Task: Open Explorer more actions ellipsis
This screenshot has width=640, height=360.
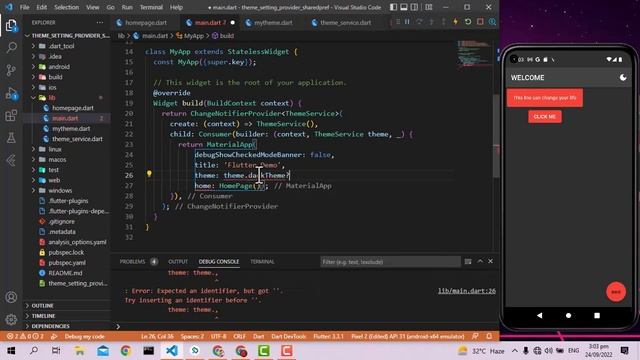Action: 100,22
